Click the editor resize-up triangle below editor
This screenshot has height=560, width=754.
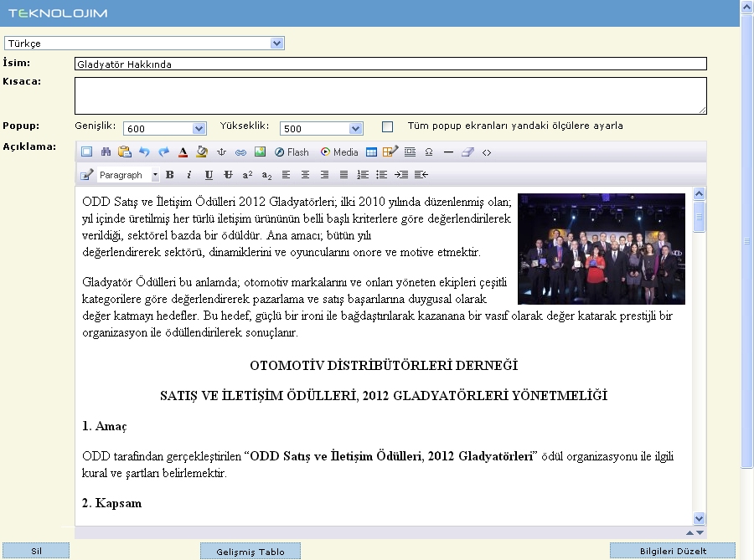[x=689, y=532]
